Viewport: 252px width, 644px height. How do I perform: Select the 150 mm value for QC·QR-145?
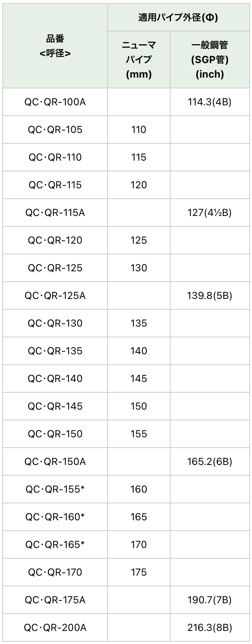[x=139, y=407]
